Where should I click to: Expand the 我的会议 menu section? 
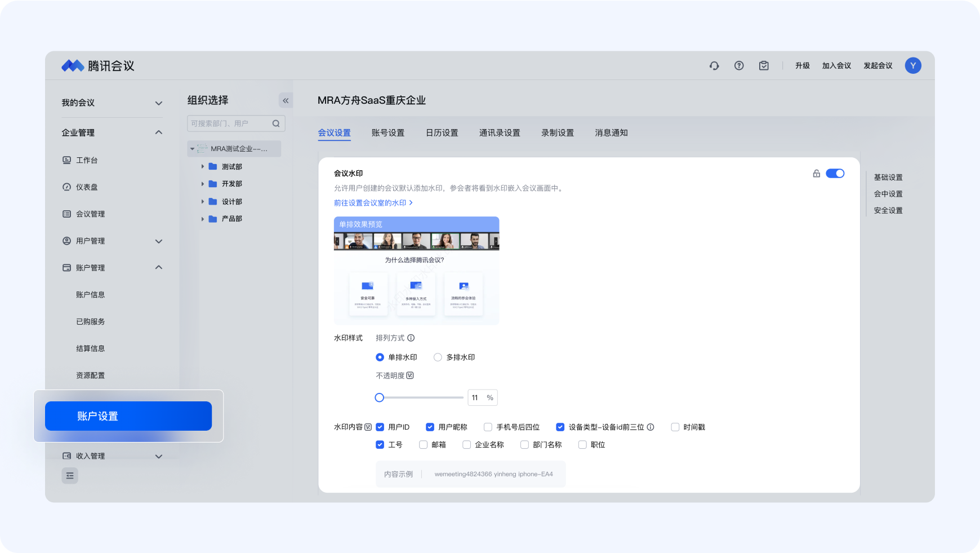[x=159, y=103]
